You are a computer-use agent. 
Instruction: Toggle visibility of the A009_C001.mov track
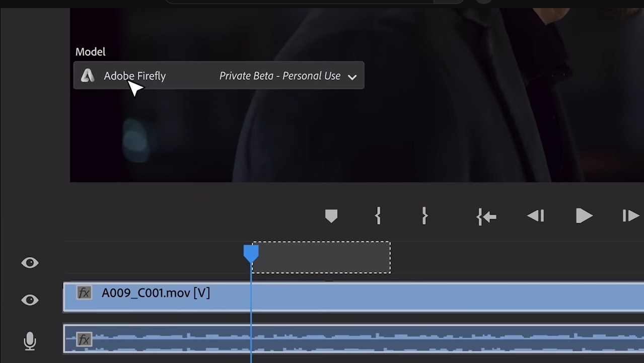coord(30,300)
